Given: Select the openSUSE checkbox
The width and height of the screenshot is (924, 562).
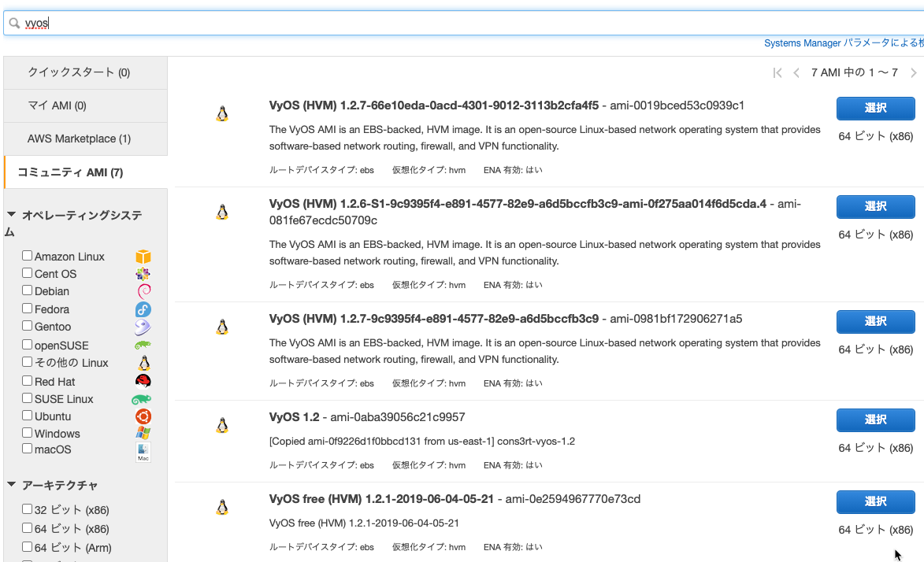Looking at the screenshot, I should coord(27,345).
